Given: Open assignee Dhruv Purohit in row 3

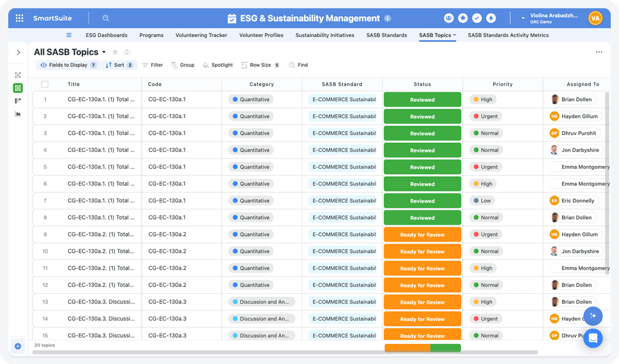Looking at the screenshot, I should tap(575, 133).
